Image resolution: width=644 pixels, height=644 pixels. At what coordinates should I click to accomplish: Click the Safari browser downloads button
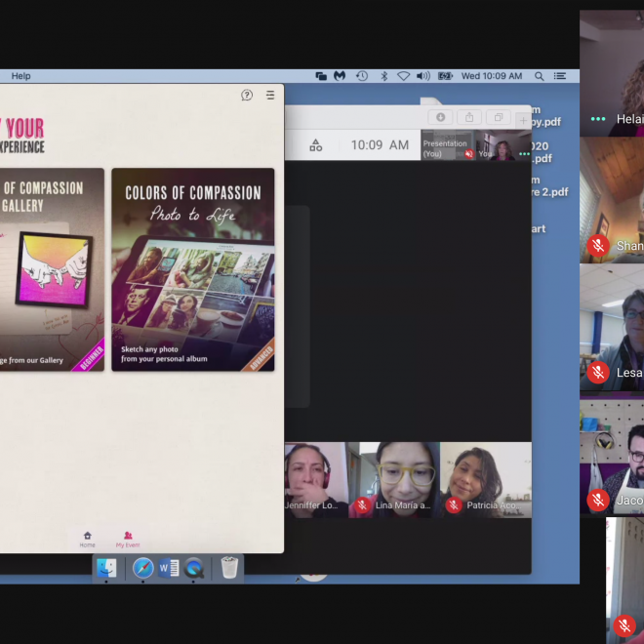(440, 117)
